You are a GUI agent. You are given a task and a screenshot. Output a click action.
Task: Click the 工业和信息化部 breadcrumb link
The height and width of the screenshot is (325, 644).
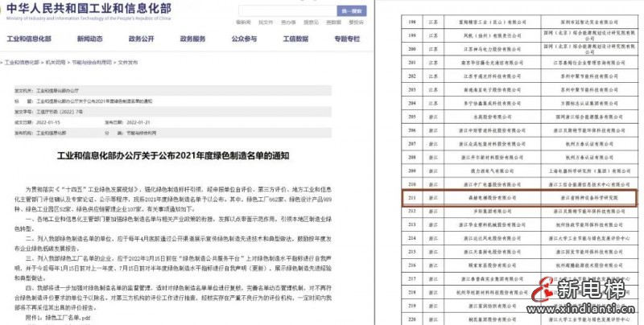click(22, 63)
